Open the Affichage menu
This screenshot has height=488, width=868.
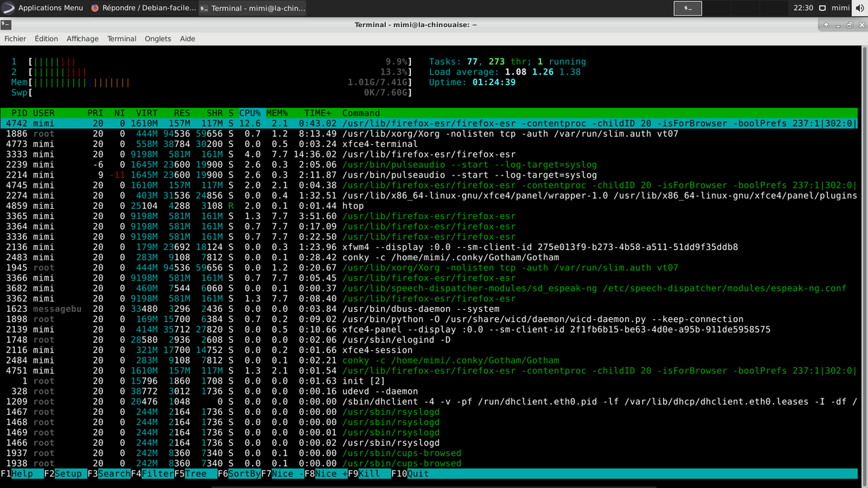click(x=82, y=39)
